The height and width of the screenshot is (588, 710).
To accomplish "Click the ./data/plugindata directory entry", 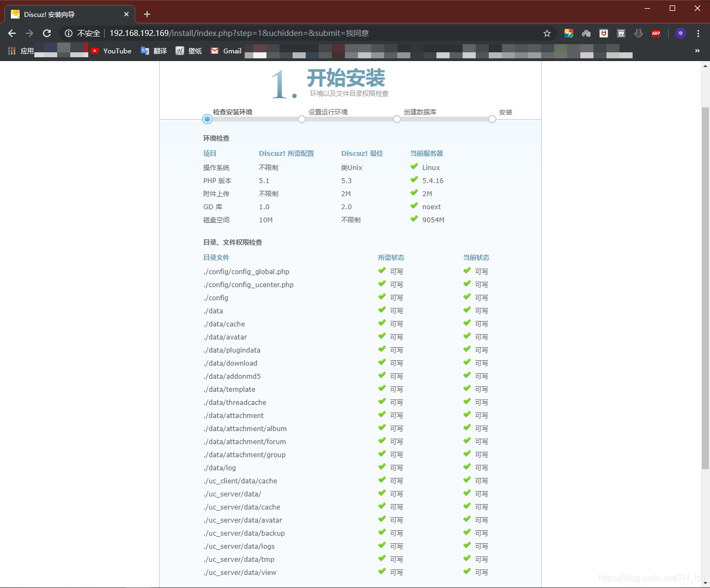I will (x=232, y=350).
